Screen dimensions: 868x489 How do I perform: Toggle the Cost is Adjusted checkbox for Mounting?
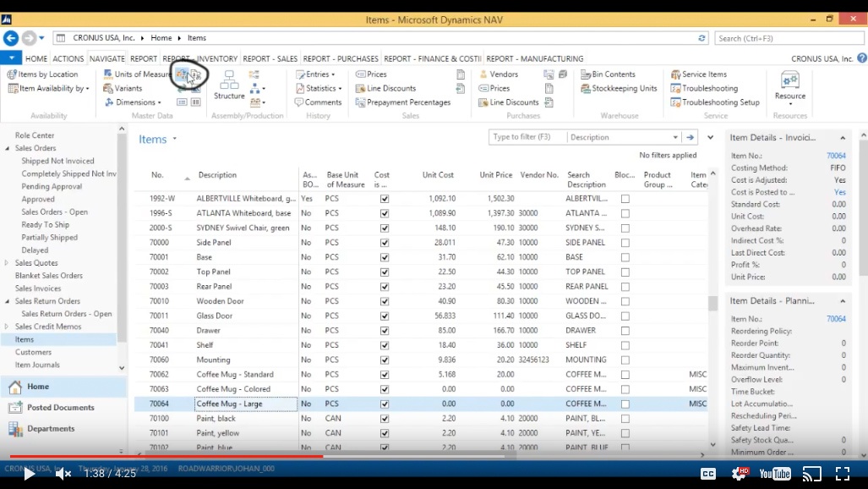[385, 360]
